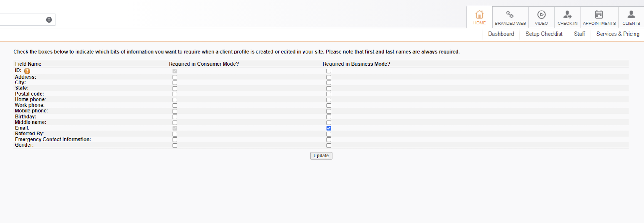
Task: Click the orange help icon beside ID
Action: (27, 71)
